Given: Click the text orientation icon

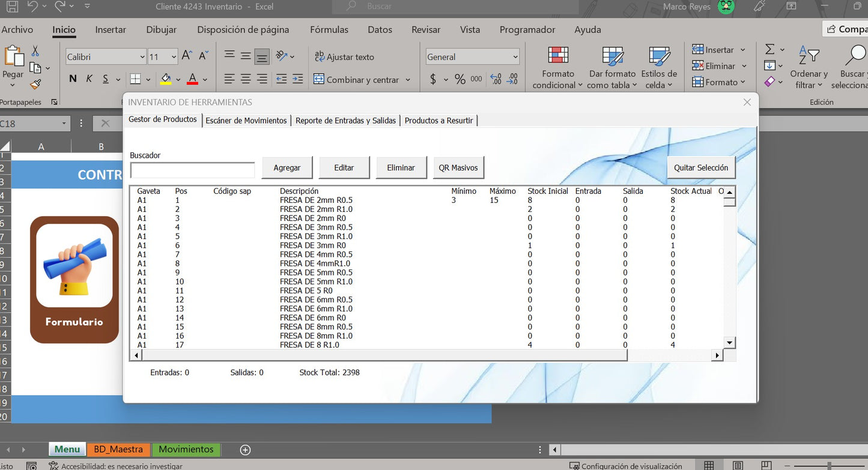Looking at the screenshot, I should [282, 56].
